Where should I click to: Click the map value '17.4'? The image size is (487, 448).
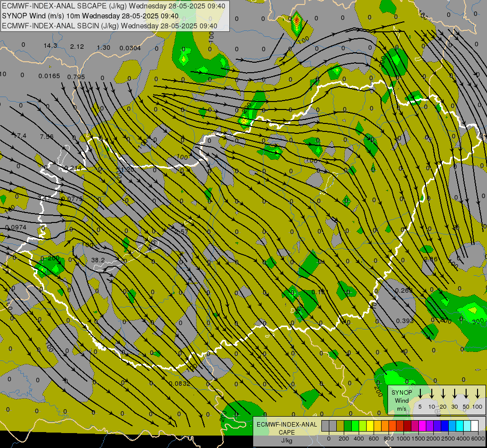[x=19, y=135]
